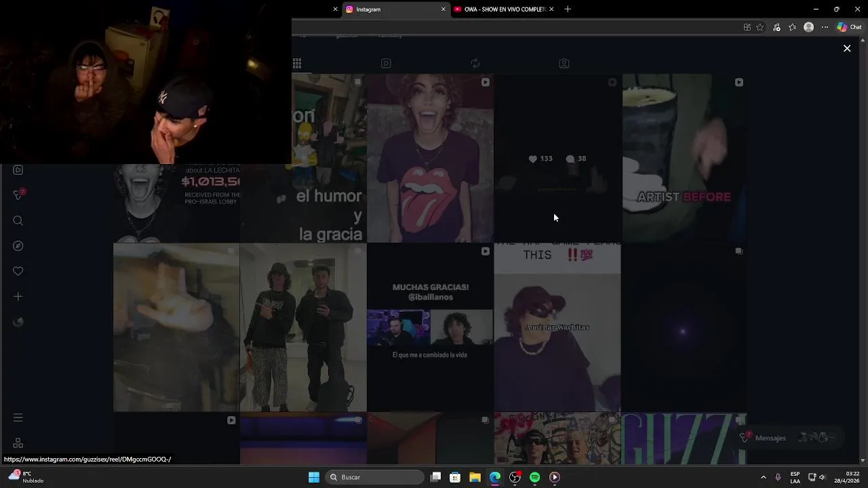
Task: Open Instagram direct messages sidebar icon
Action: point(18,195)
